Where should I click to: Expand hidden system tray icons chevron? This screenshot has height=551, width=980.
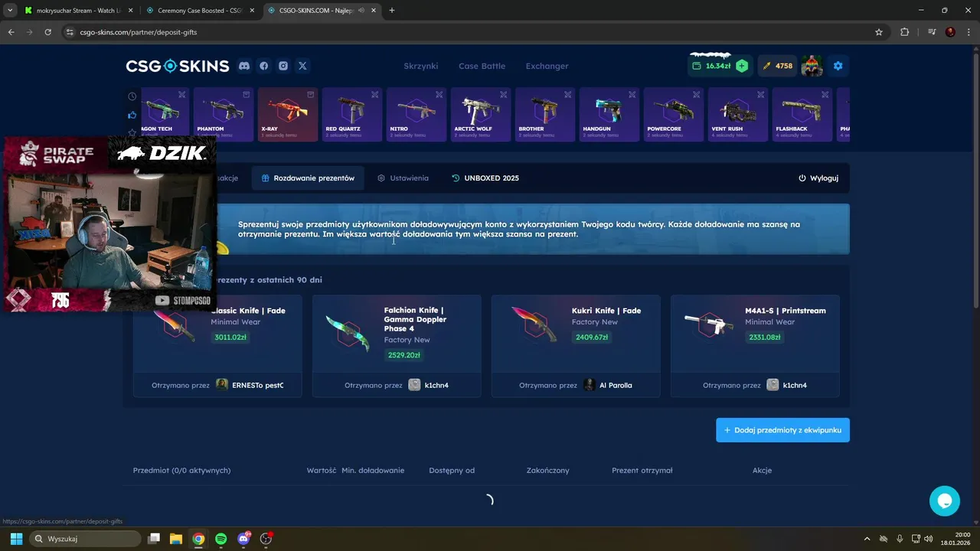tap(867, 539)
